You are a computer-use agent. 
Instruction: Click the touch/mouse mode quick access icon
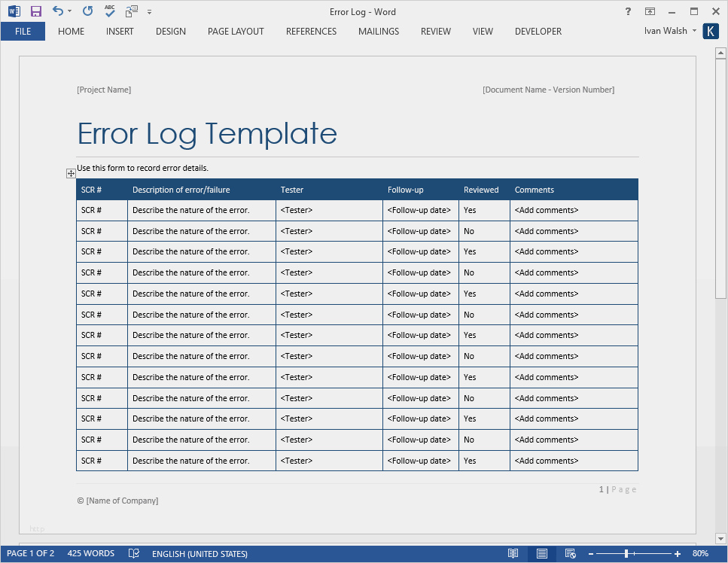click(132, 11)
